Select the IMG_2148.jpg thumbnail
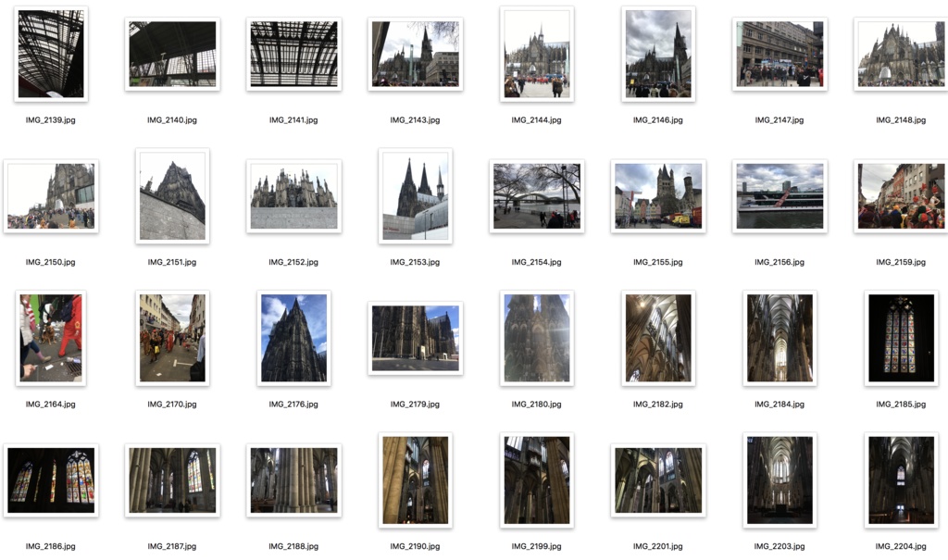The width and height of the screenshot is (948, 560). tap(901, 54)
